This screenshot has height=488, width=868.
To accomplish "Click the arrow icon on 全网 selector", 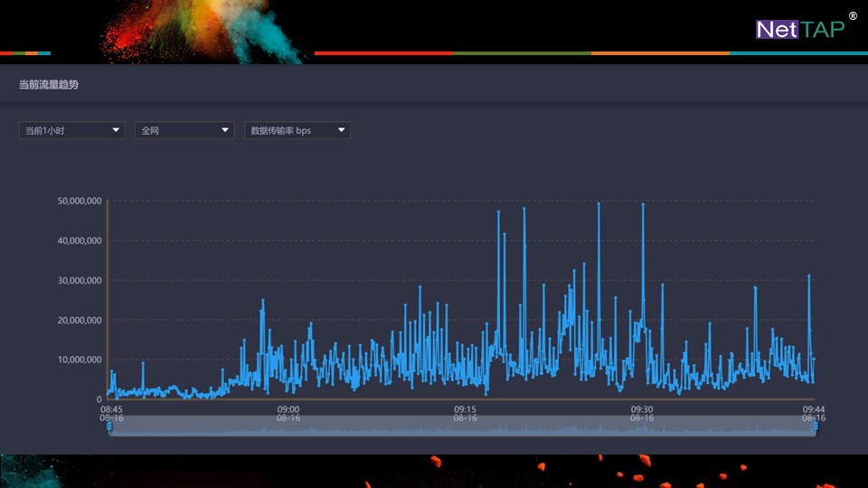I will tap(225, 130).
